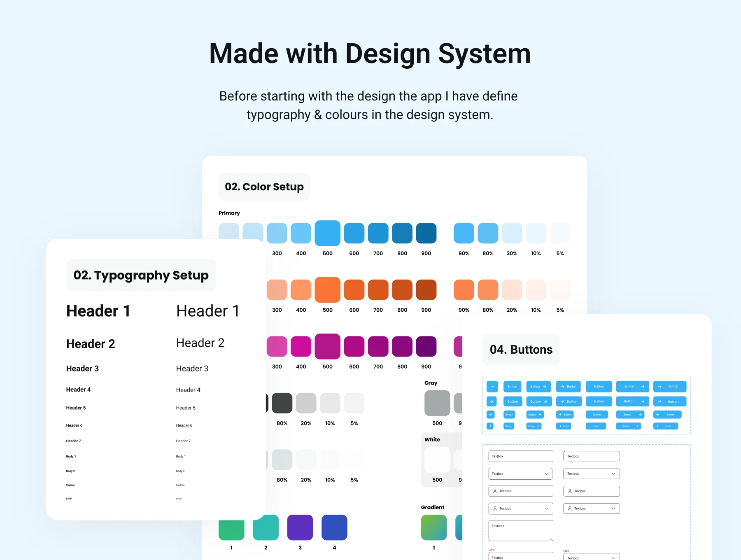
Task: Click the largest icon-only arrow button in top row
Action: point(492,386)
